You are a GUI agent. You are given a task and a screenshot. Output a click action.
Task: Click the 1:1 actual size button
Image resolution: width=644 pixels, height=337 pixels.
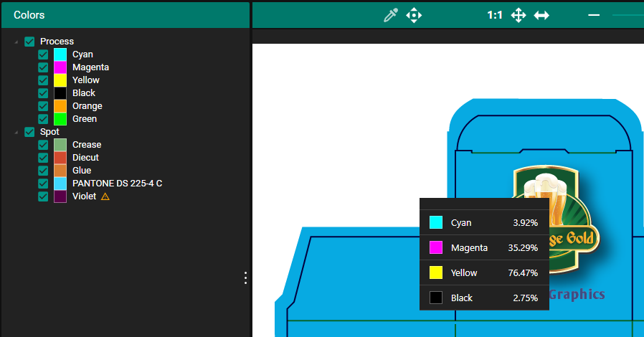click(x=494, y=15)
